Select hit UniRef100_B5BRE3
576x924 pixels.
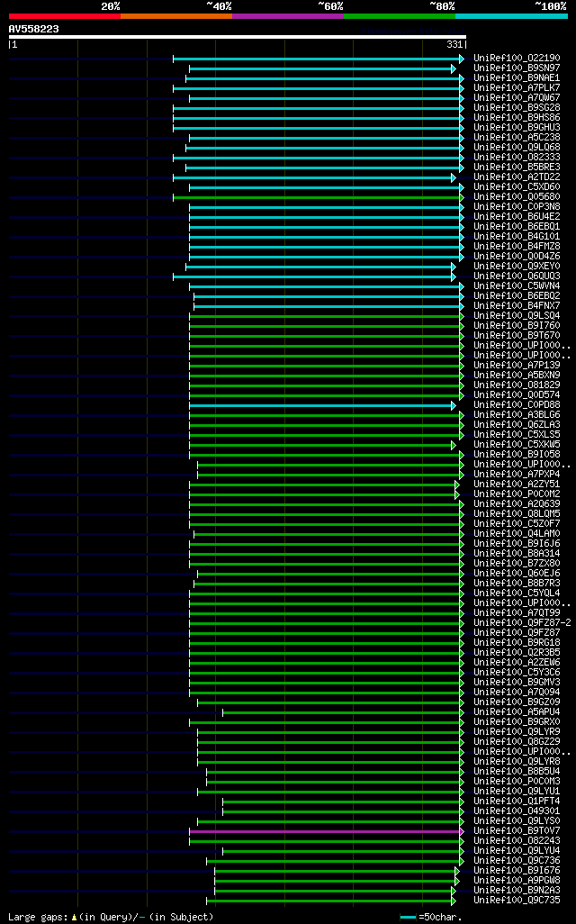[x=517, y=167]
